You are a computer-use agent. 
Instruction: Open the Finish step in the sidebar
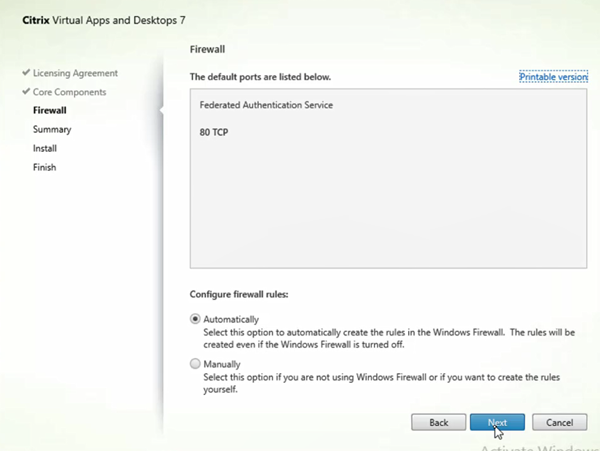tap(44, 167)
